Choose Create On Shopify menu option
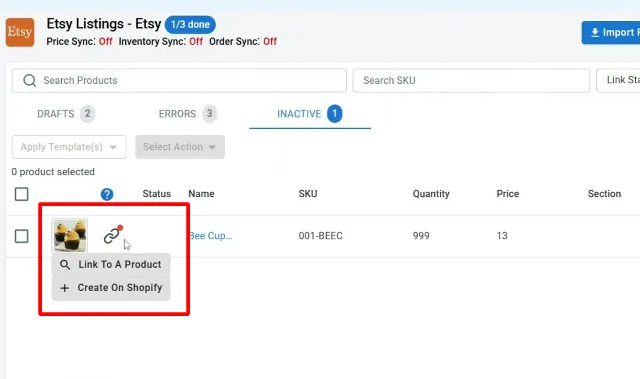The image size is (640, 379). [111, 288]
